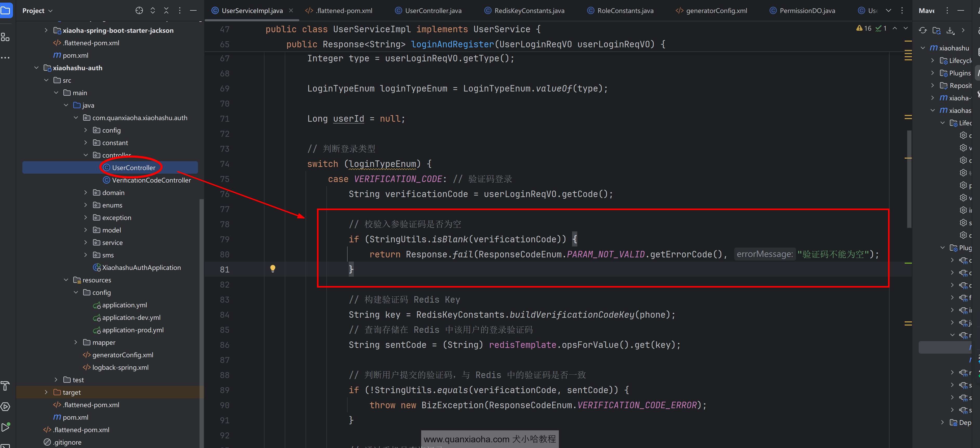Close the UserServiceImpl.java tab
This screenshot has width=980, height=448.
pyautogui.click(x=291, y=11)
